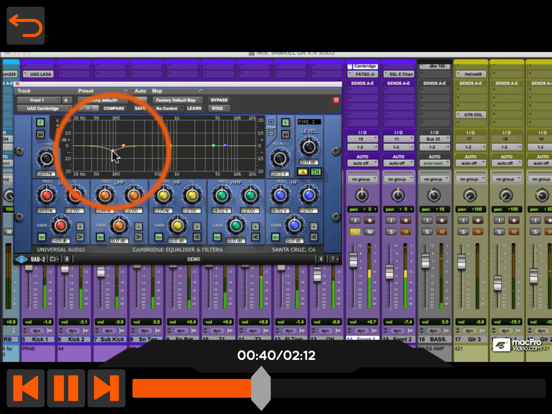552x414 pixels.
Task: Click the EQ graph zoom in icon
Action: pos(271,122)
